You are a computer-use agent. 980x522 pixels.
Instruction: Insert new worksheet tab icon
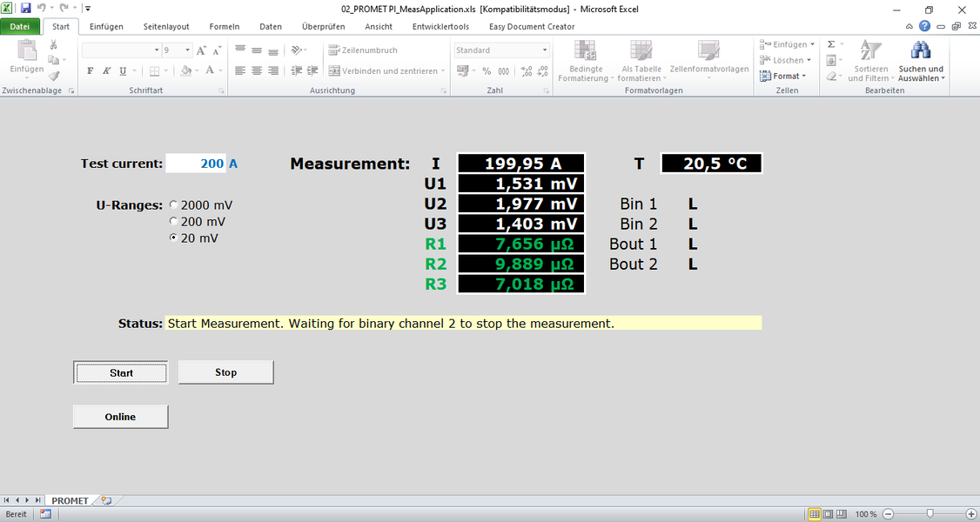point(106,501)
